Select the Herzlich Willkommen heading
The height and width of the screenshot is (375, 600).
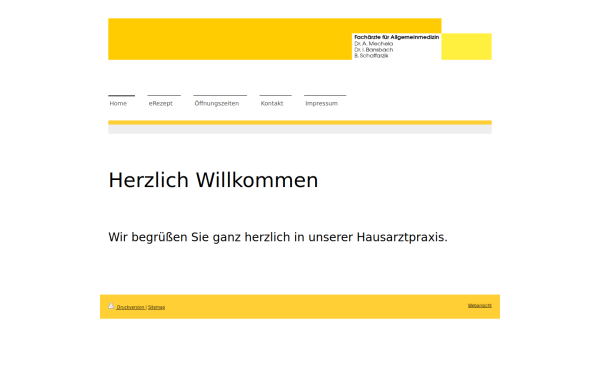click(x=213, y=180)
